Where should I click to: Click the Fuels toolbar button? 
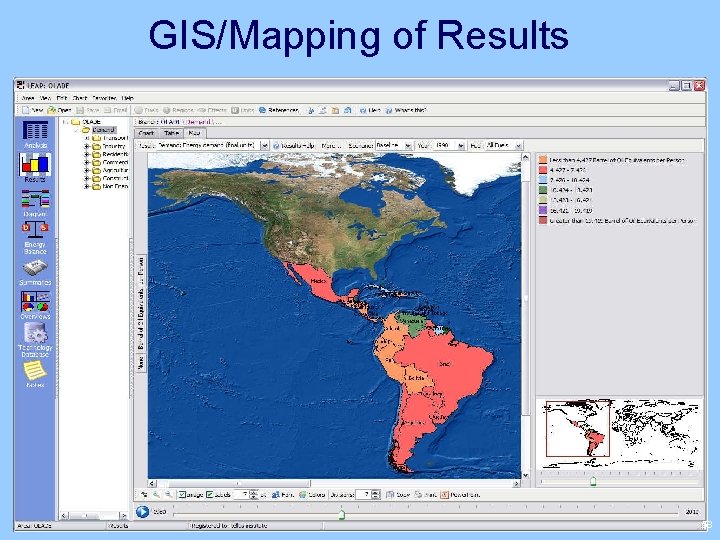tap(146, 110)
